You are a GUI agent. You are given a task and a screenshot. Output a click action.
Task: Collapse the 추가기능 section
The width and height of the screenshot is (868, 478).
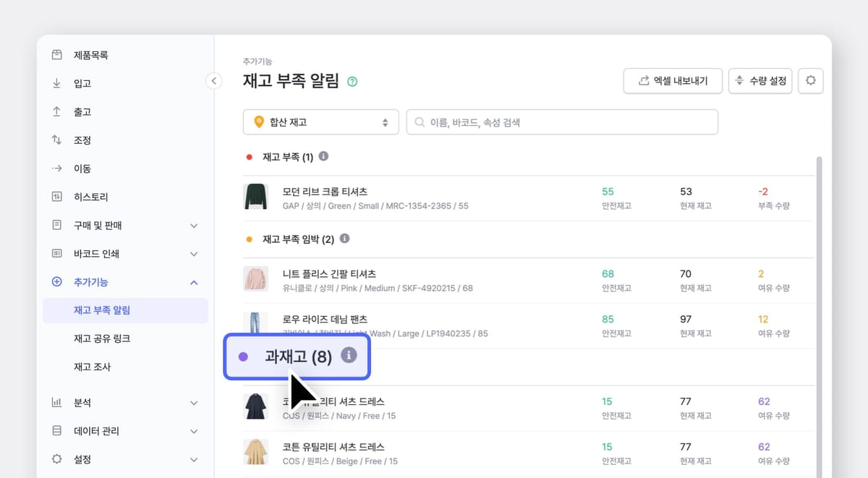coord(193,282)
